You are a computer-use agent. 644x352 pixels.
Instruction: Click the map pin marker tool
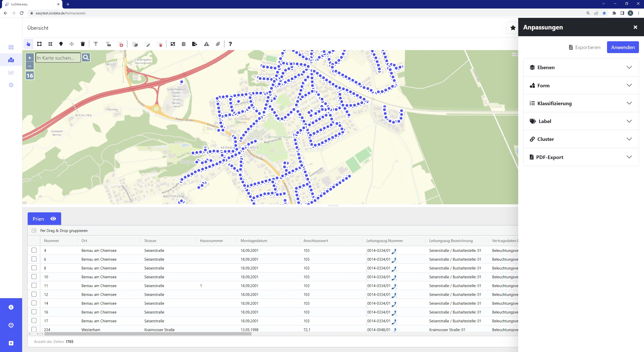61,44
